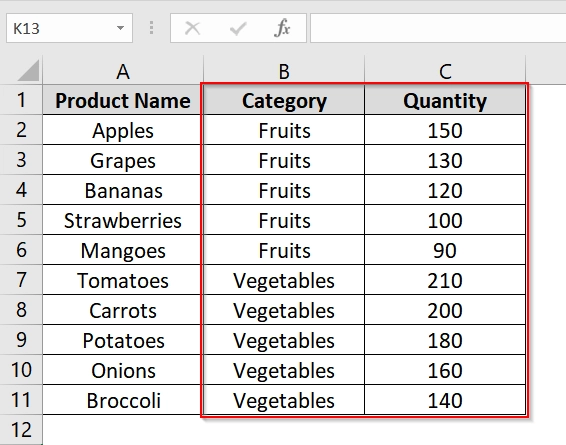
Task: Select row 12 header
Action: point(21,430)
